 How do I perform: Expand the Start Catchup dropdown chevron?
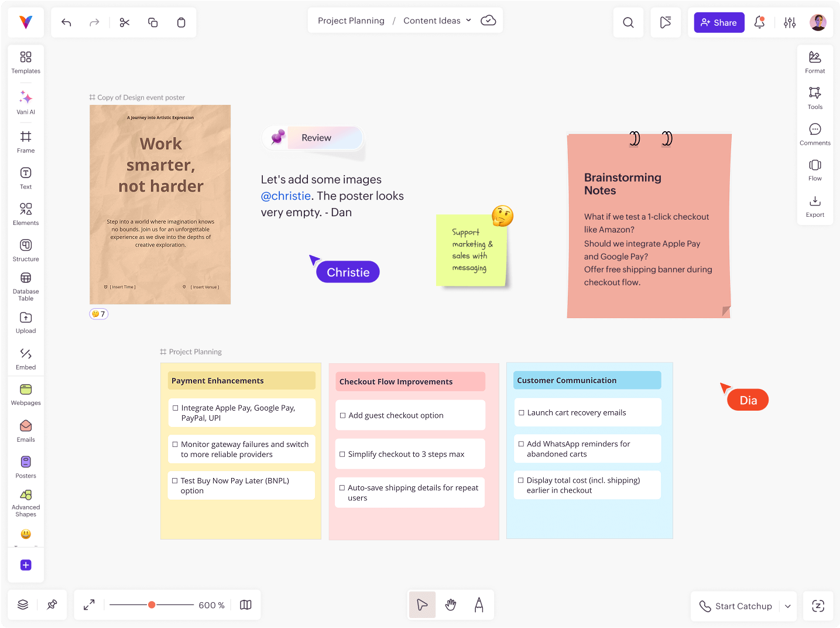(788, 606)
